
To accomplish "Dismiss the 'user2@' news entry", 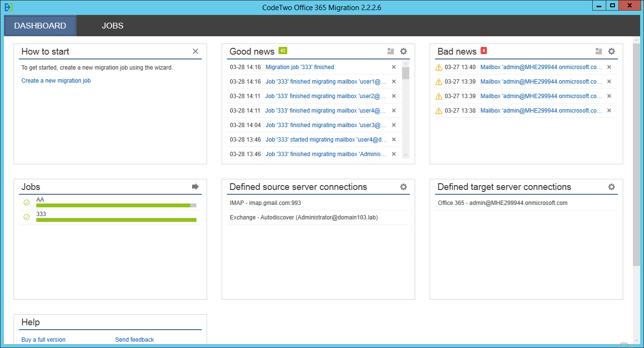I will [394, 96].
